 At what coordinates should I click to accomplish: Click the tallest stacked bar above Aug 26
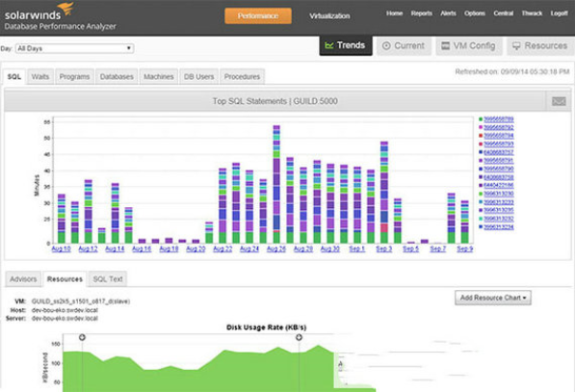point(276,184)
